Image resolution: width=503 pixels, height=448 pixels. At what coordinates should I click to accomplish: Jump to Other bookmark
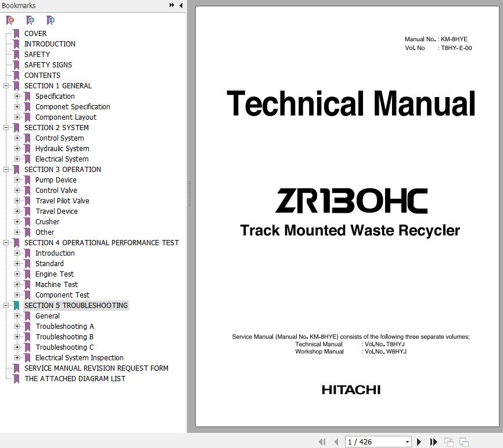click(45, 232)
